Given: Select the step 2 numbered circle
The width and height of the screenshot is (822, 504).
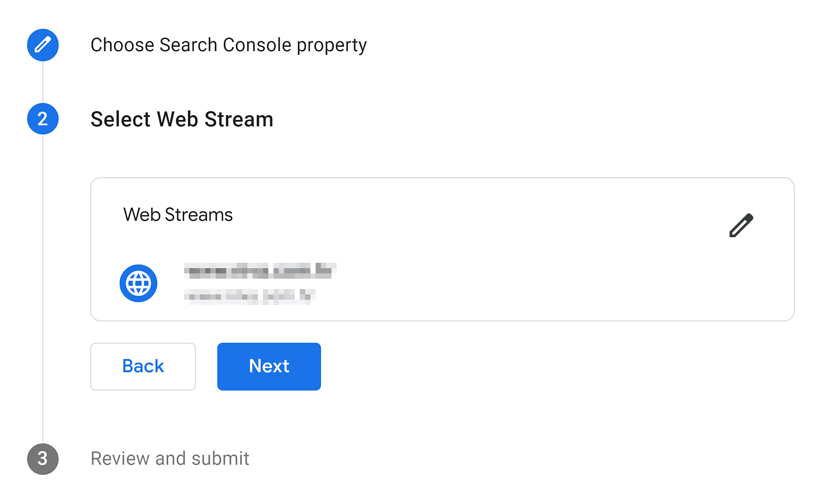Looking at the screenshot, I should pos(43,119).
